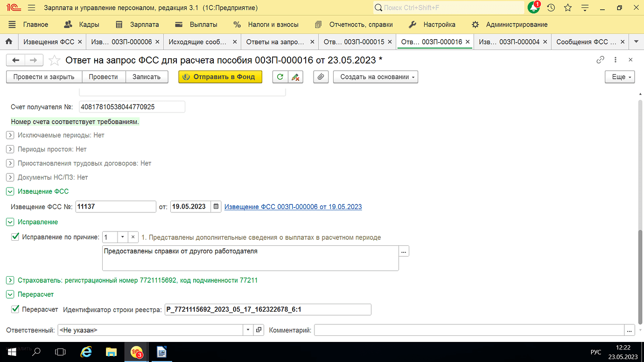
Task: Expand the "Исключаемые периоды" section
Action: pos(10,135)
